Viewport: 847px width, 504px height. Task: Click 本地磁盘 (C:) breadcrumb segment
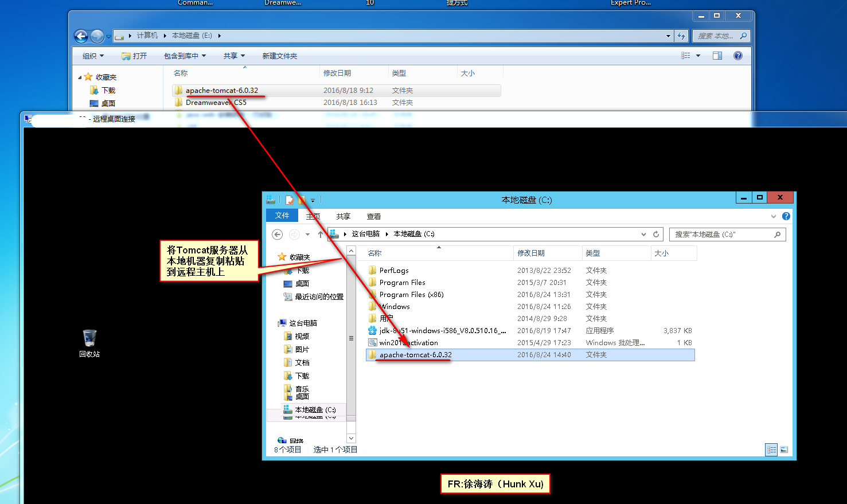pos(414,234)
